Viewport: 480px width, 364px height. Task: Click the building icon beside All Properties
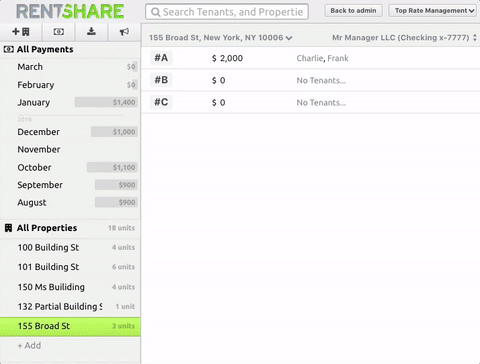(8, 228)
